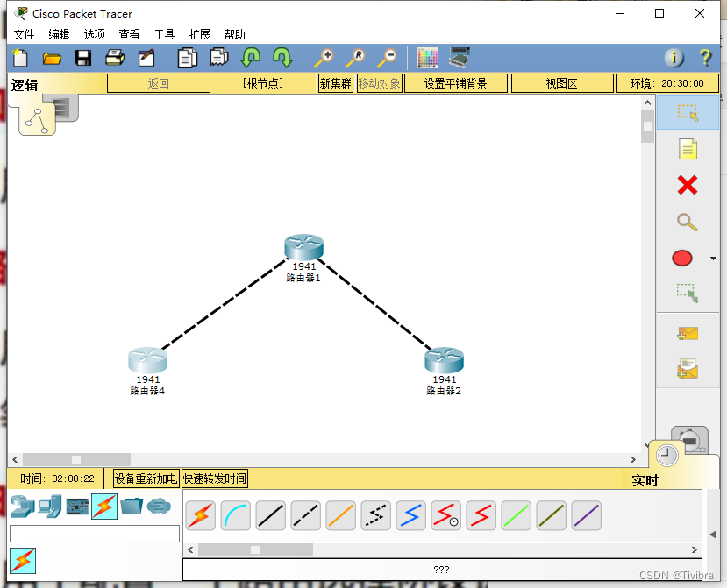The height and width of the screenshot is (588, 727).
Task: Click router 路由器1 in workspace
Action: (303, 247)
